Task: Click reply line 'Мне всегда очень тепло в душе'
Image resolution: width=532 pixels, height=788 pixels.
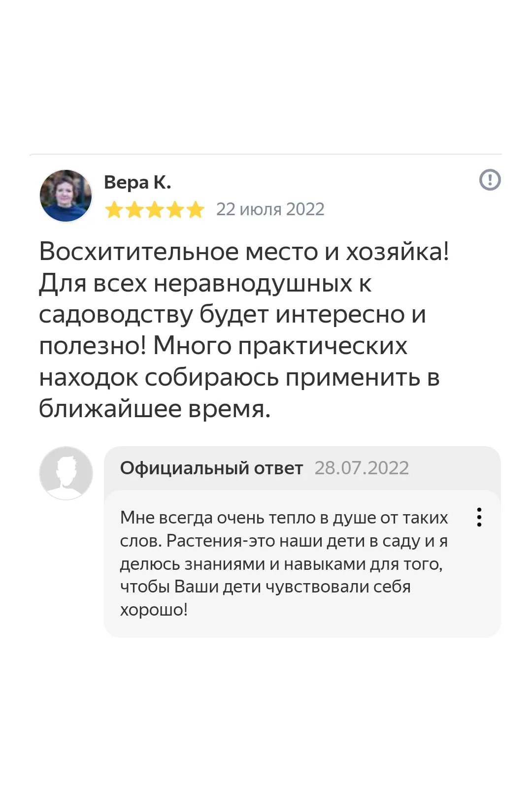Action: pos(284,518)
